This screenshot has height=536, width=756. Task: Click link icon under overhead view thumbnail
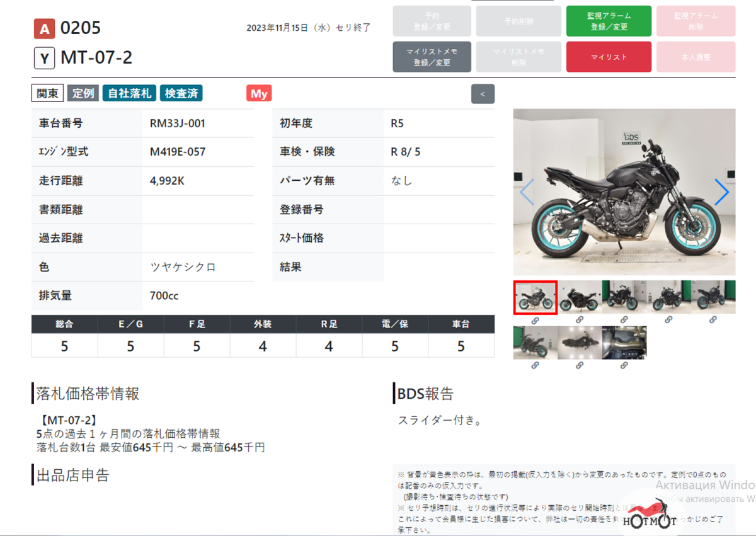click(580, 365)
